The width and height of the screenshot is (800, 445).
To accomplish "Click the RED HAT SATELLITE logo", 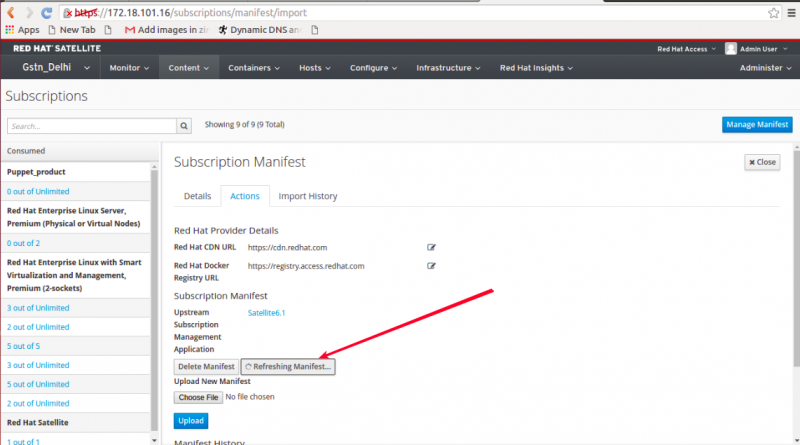I will [57, 48].
